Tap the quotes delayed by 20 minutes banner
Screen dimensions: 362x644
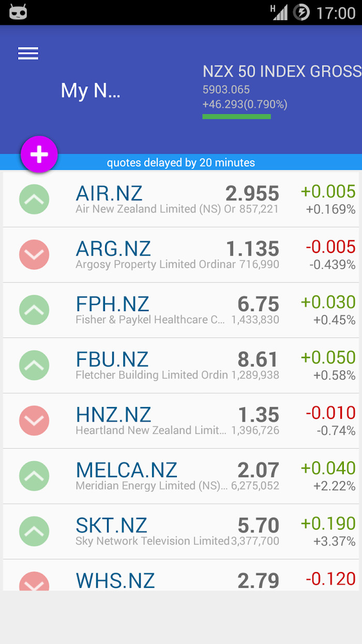[181, 163]
